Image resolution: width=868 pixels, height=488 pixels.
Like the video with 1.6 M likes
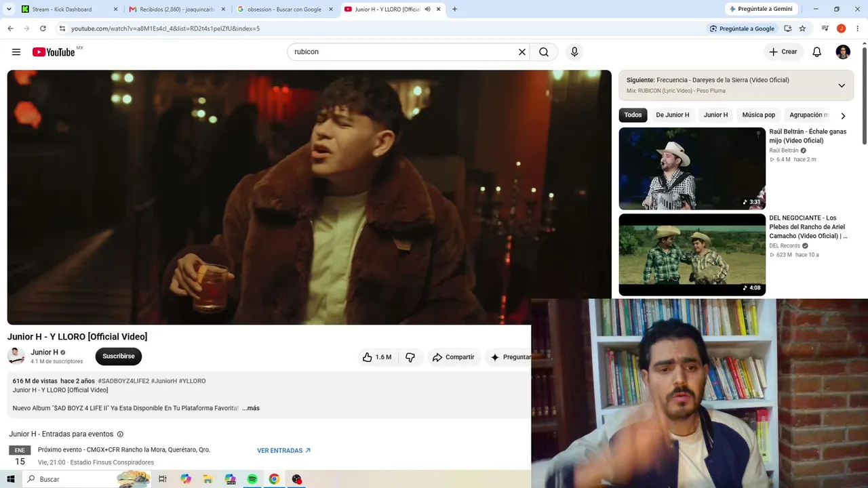point(377,357)
